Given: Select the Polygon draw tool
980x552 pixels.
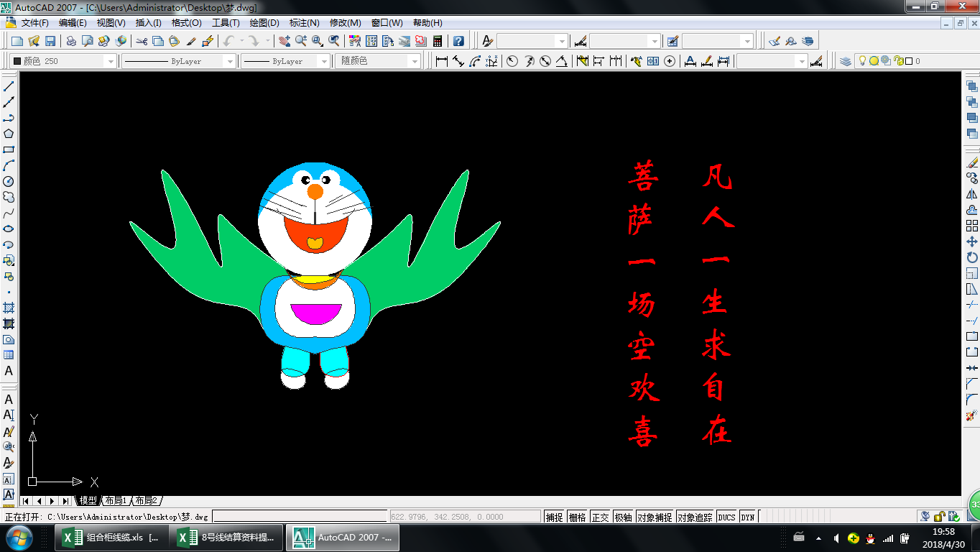Looking at the screenshot, I should coord(9,134).
